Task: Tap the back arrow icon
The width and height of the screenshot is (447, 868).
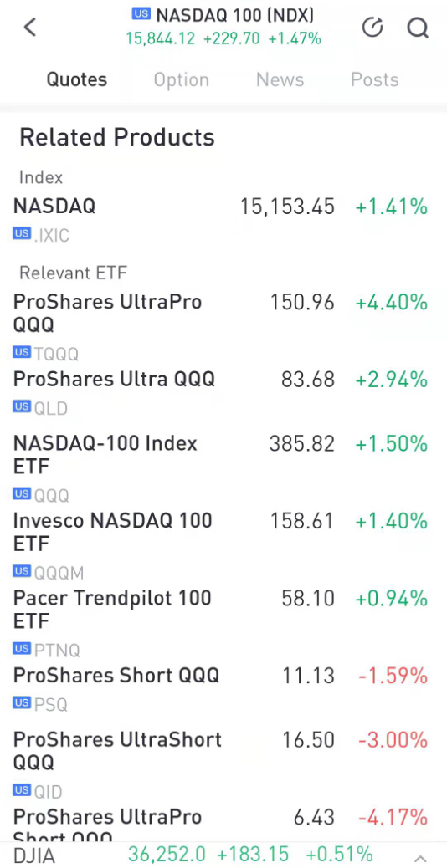Action: point(30,27)
